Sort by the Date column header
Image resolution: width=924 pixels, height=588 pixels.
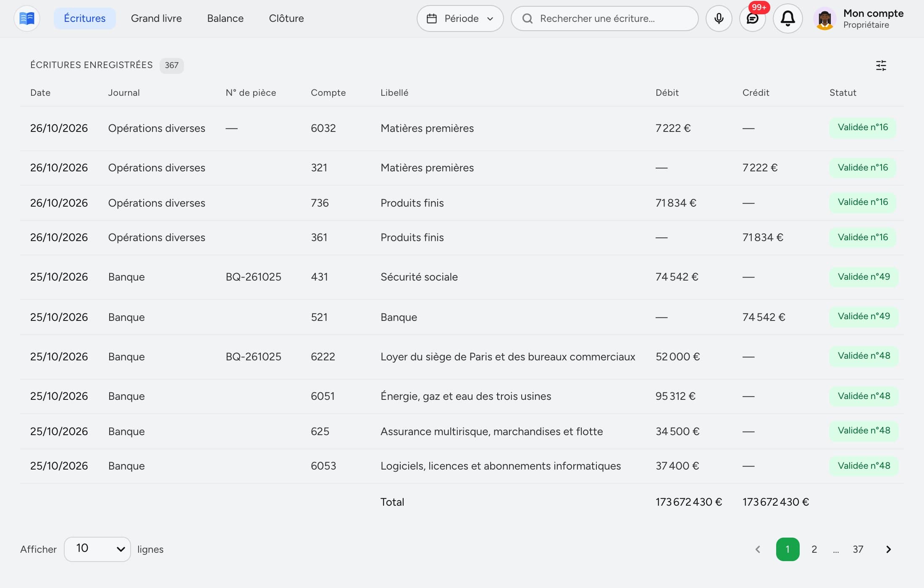click(40, 93)
